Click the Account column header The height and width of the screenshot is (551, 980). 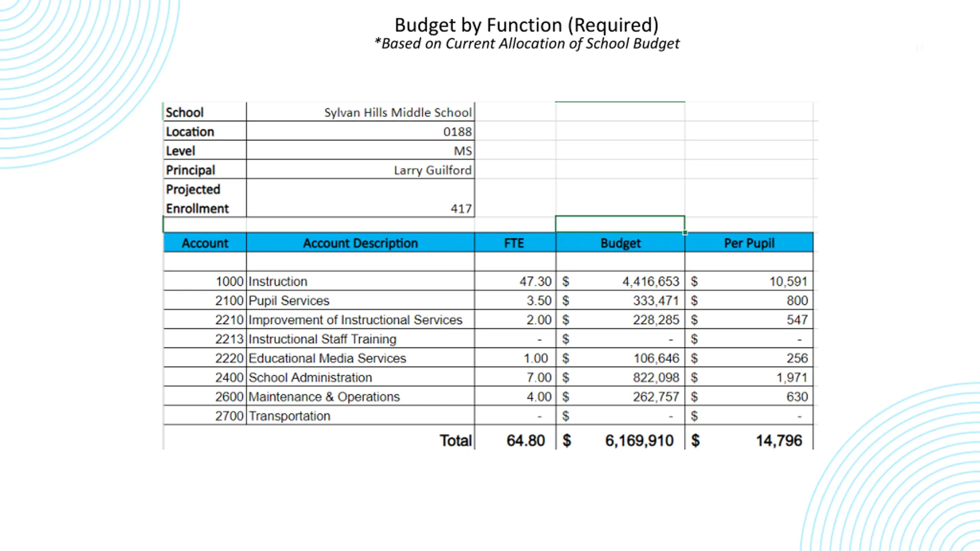[205, 243]
